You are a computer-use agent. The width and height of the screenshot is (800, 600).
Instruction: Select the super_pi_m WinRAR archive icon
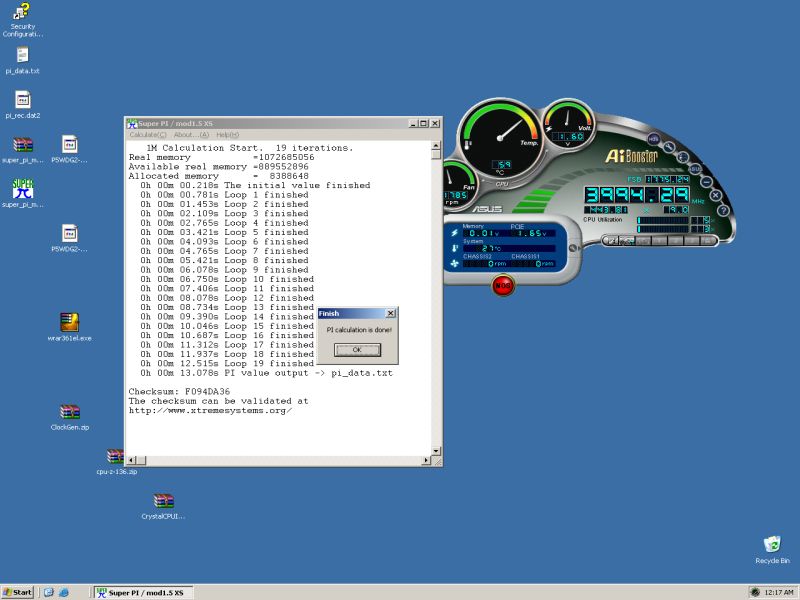tap(22, 149)
